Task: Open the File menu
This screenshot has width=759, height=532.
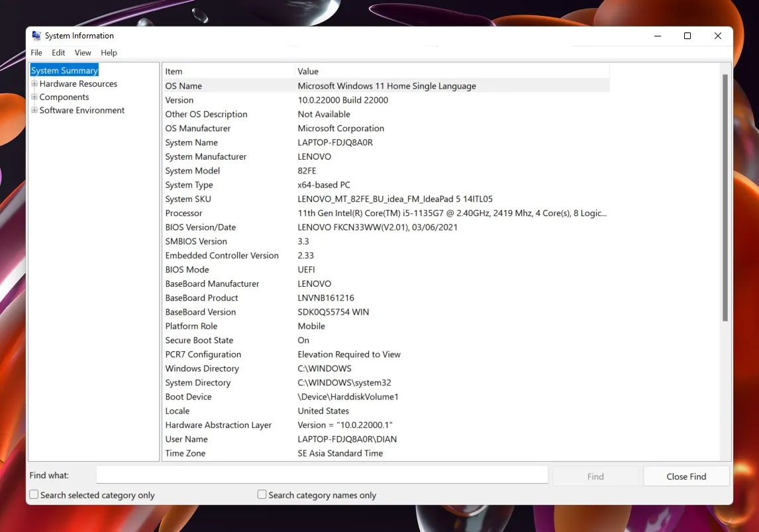Action: click(x=36, y=53)
